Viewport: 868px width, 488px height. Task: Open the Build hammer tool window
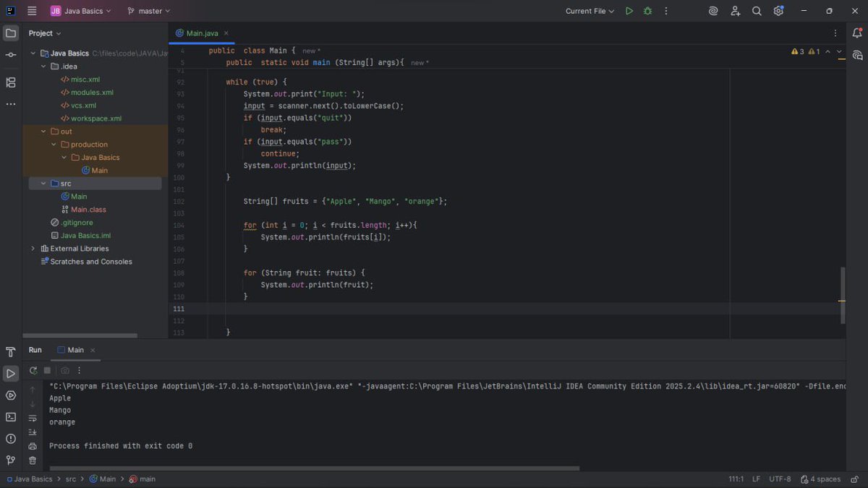coord(11,352)
